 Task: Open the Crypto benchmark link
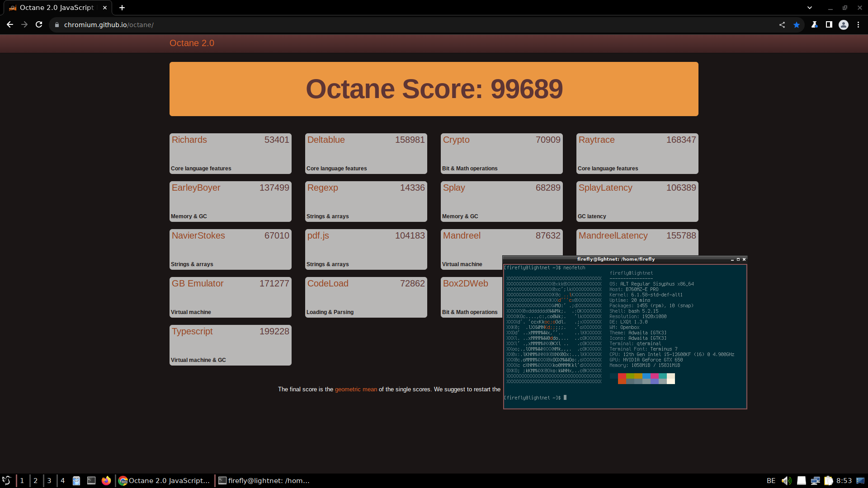pyautogui.click(x=456, y=140)
